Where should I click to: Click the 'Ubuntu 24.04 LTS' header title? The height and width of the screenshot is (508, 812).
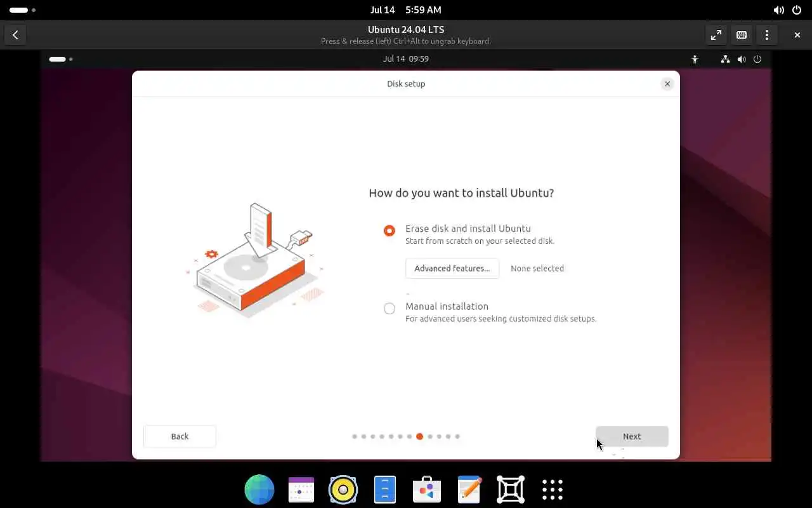tap(406, 29)
